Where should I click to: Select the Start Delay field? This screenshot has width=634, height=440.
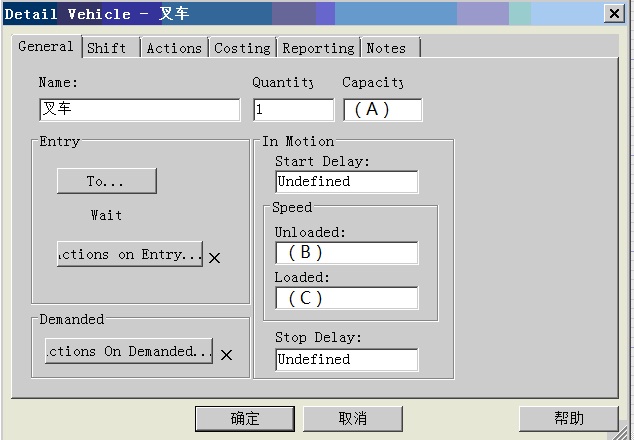pos(346,182)
